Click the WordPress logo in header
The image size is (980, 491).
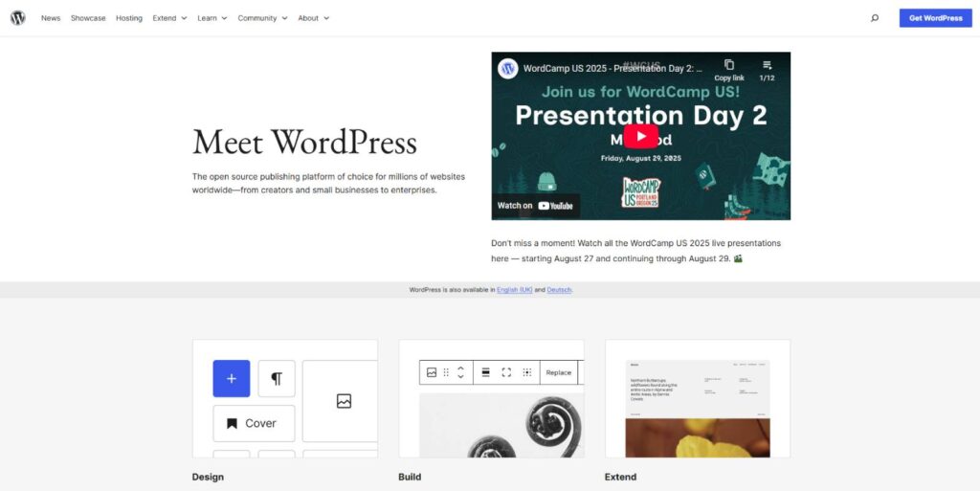(x=18, y=18)
